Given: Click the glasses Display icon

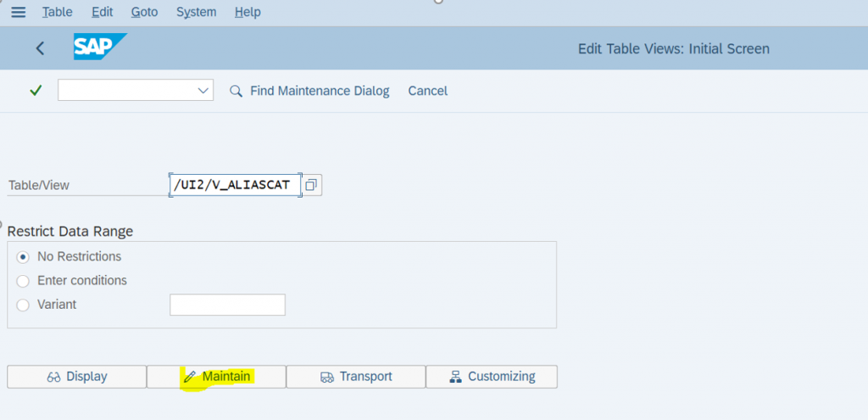Looking at the screenshot, I should [x=53, y=378].
